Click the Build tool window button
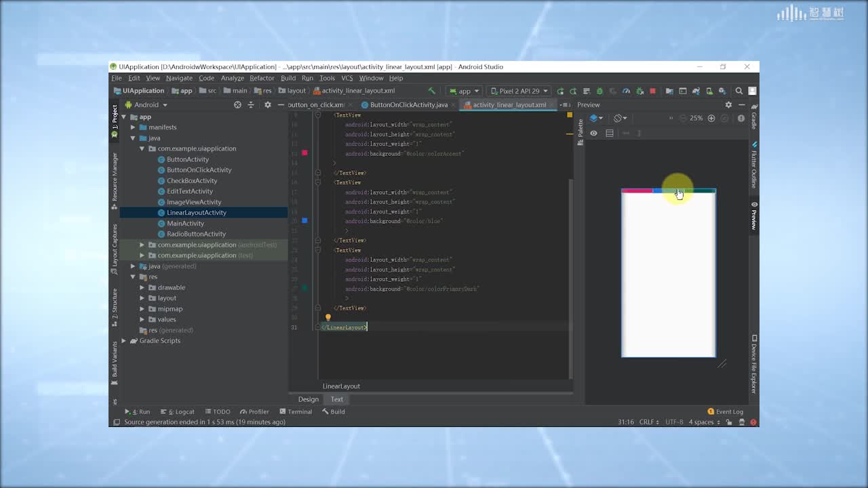The width and height of the screenshot is (868, 488). [334, 411]
